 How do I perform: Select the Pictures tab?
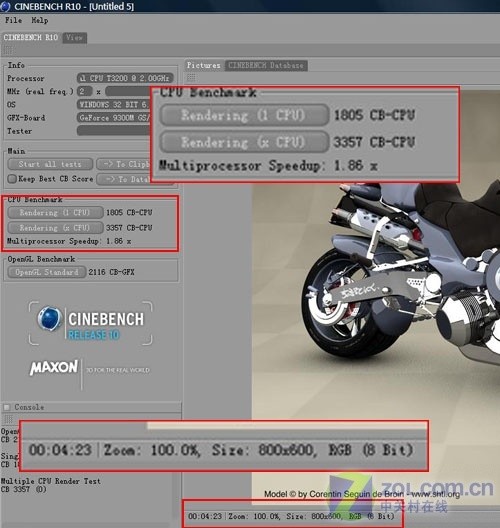coord(203,65)
